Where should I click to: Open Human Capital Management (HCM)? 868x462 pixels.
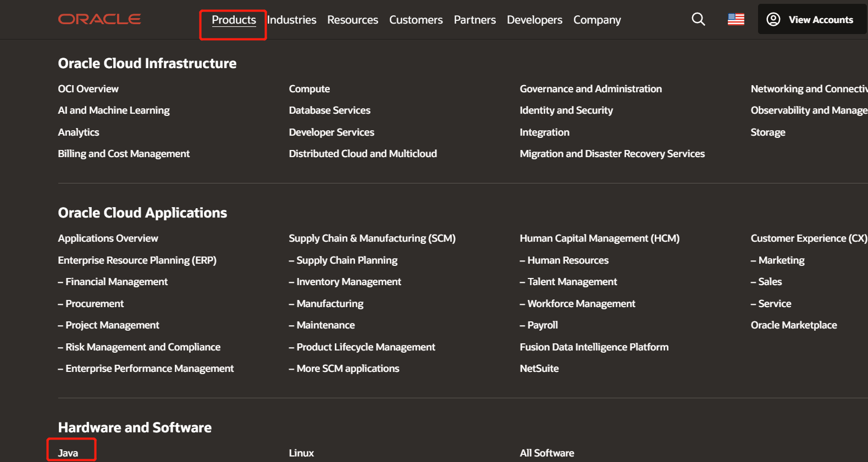click(600, 238)
